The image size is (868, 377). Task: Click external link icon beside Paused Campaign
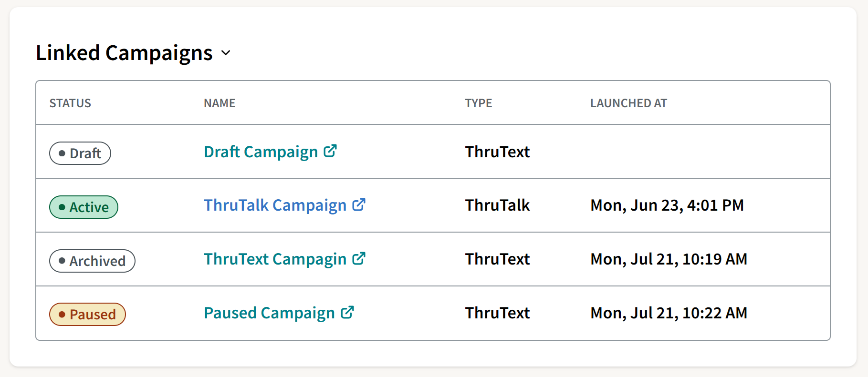[347, 313]
